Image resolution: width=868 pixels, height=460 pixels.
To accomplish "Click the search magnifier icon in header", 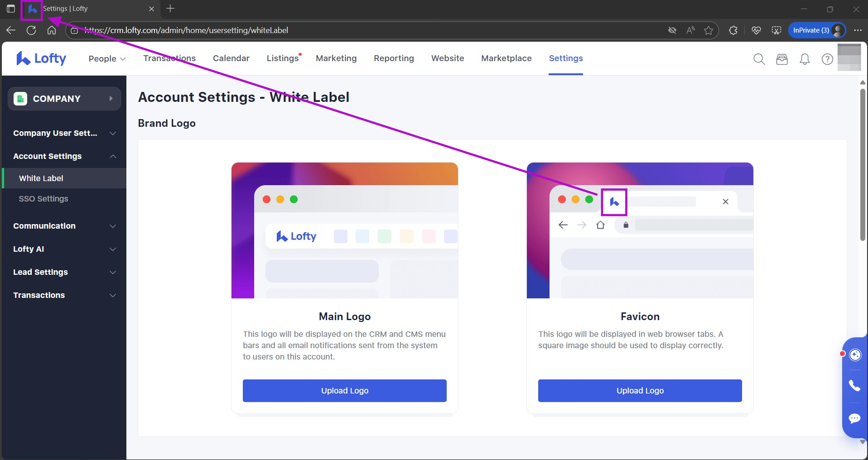I will point(759,59).
